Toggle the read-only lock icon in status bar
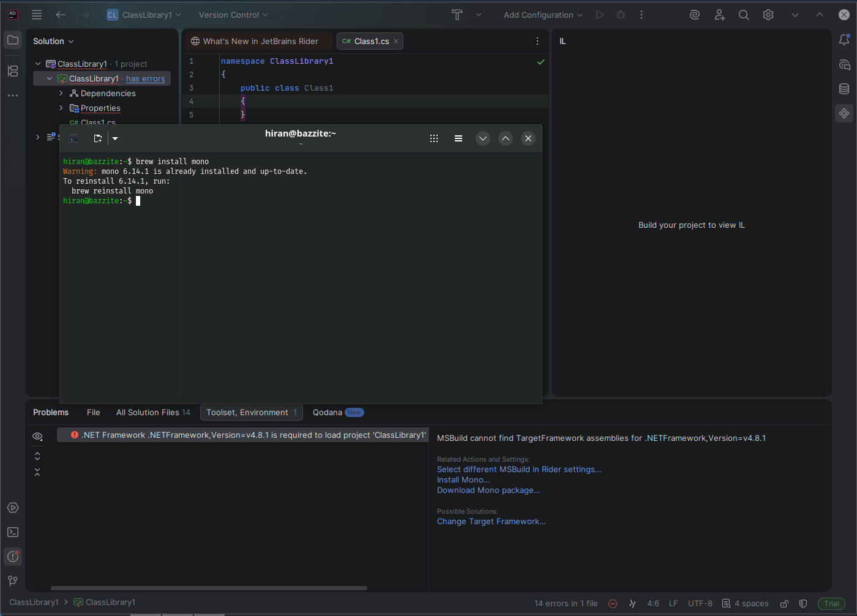The image size is (857, 616). click(x=784, y=603)
